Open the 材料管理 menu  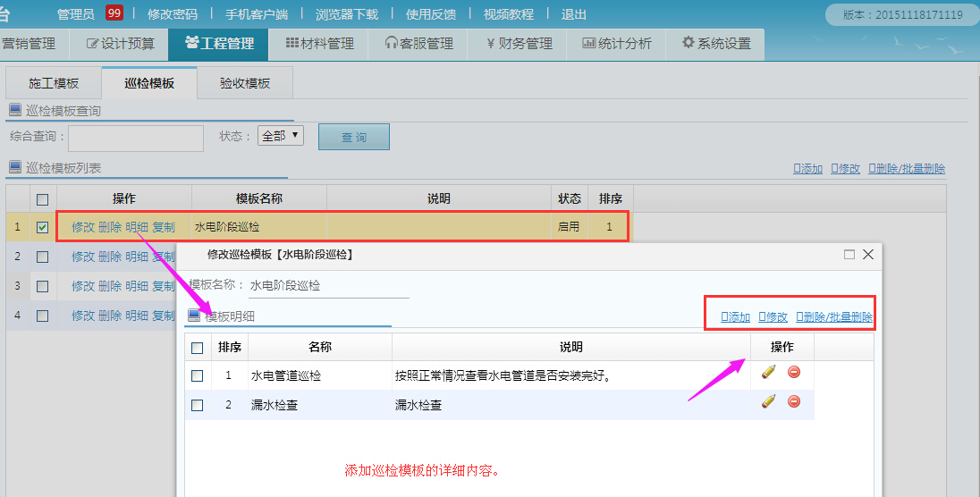coord(320,43)
